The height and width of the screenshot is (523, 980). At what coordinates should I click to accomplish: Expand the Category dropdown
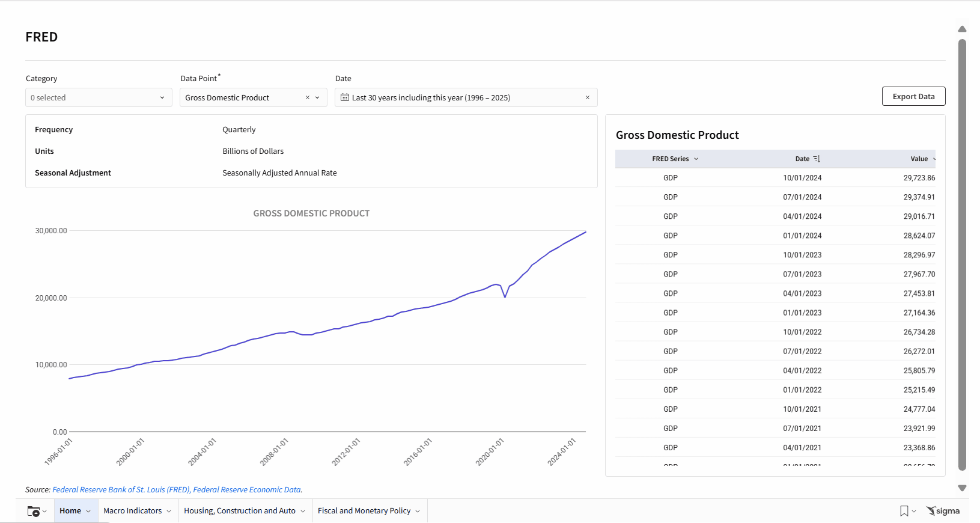point(162,97)
